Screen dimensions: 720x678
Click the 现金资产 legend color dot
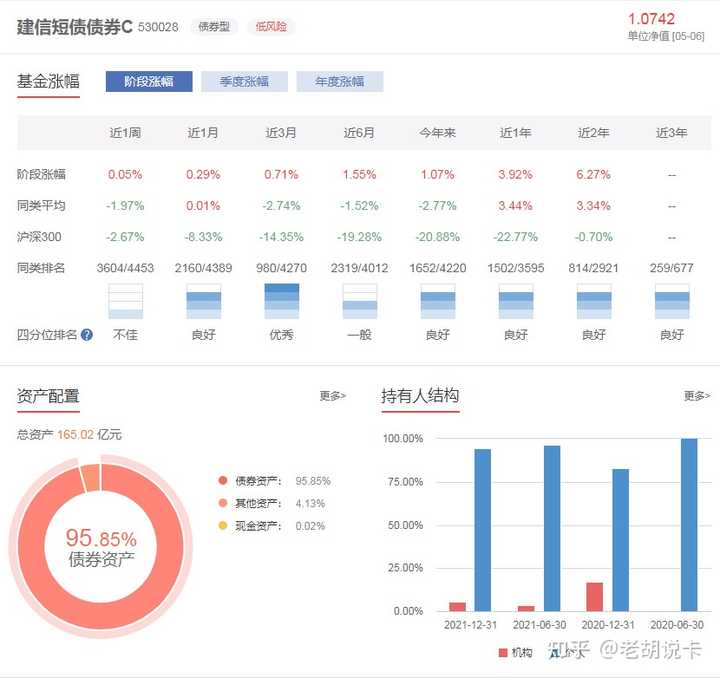click(x=223, y=526)
